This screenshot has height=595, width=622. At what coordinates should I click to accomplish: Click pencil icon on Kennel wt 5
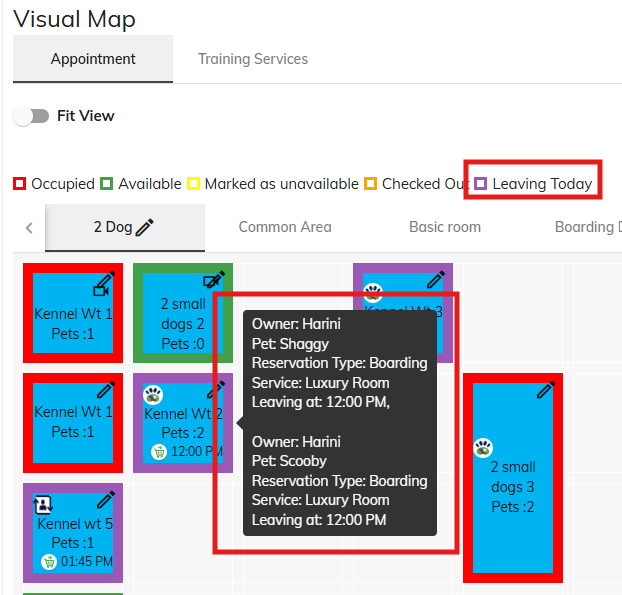coord(106,500)
